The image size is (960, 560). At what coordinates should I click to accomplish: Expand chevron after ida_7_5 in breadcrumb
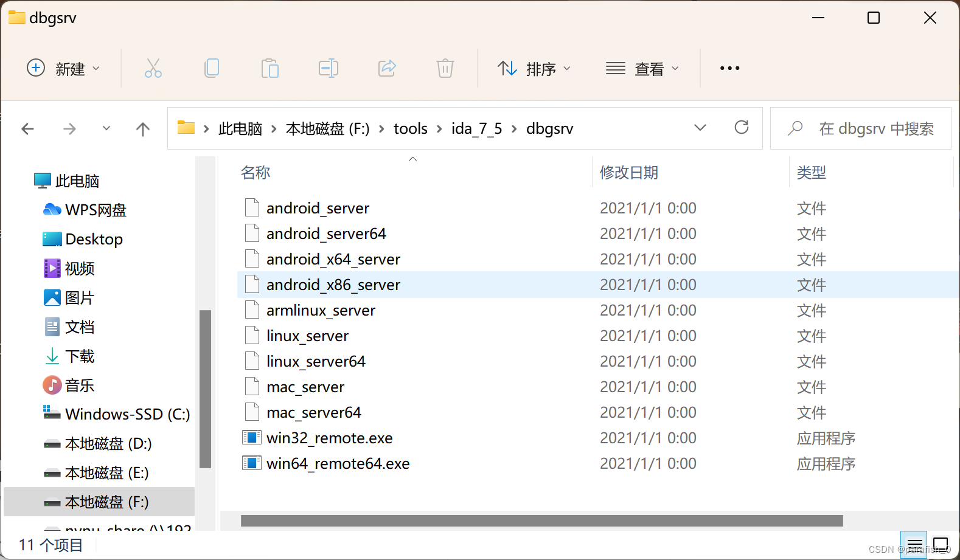point(514,129)
